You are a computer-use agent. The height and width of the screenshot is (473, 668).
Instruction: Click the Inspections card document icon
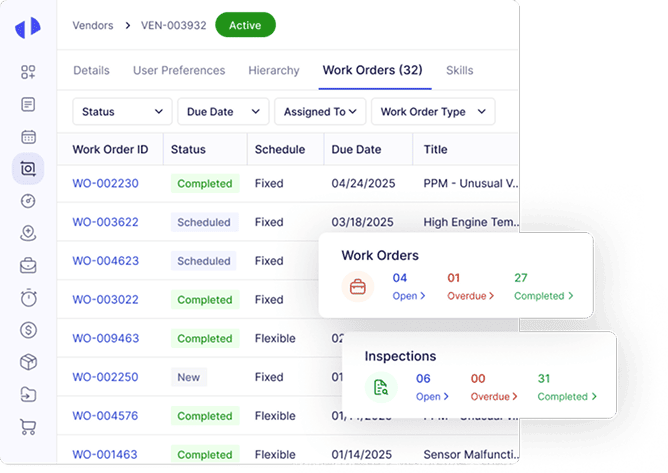[381, 387]
